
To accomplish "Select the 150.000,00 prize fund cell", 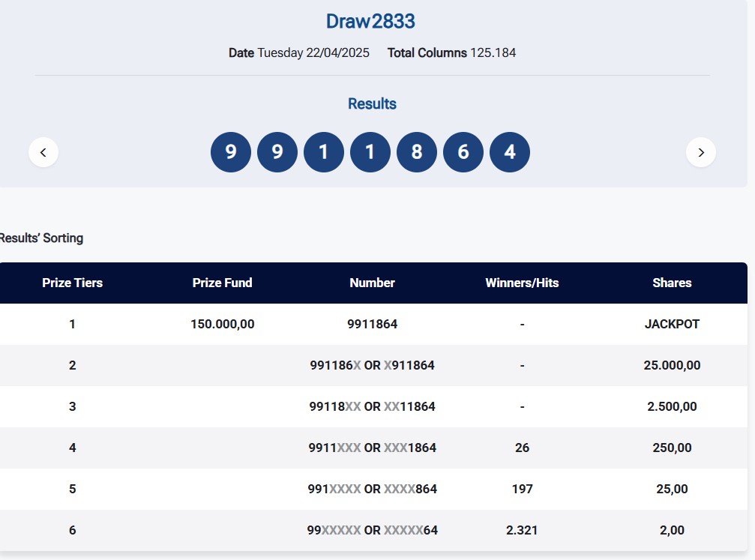I will [x=223, y=324].
